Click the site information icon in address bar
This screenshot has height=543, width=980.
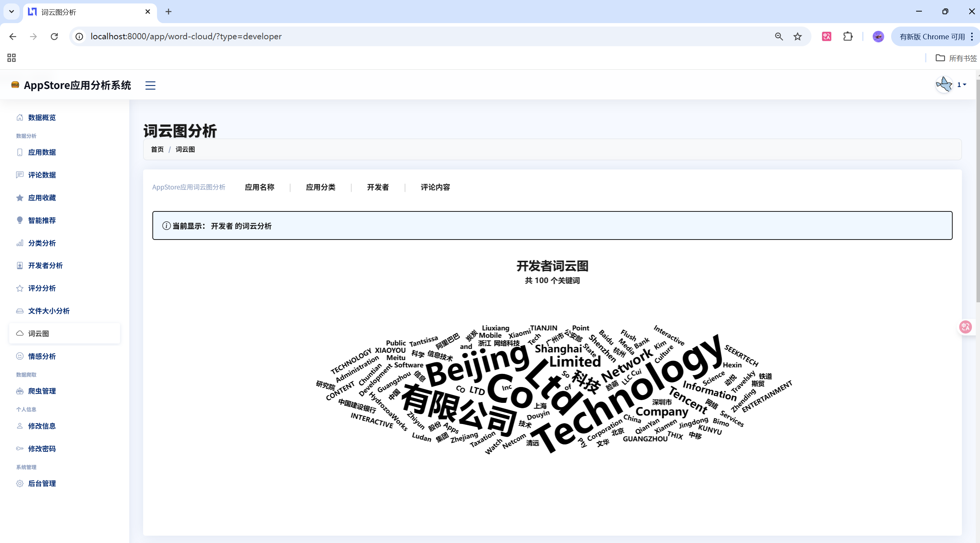tap(79, 37)
